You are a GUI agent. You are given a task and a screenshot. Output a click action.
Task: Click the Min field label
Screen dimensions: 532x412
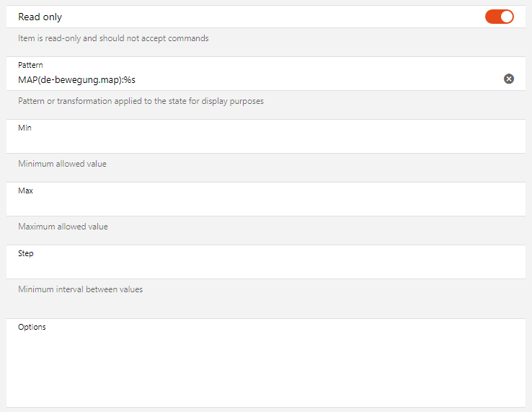coord(25,128)
